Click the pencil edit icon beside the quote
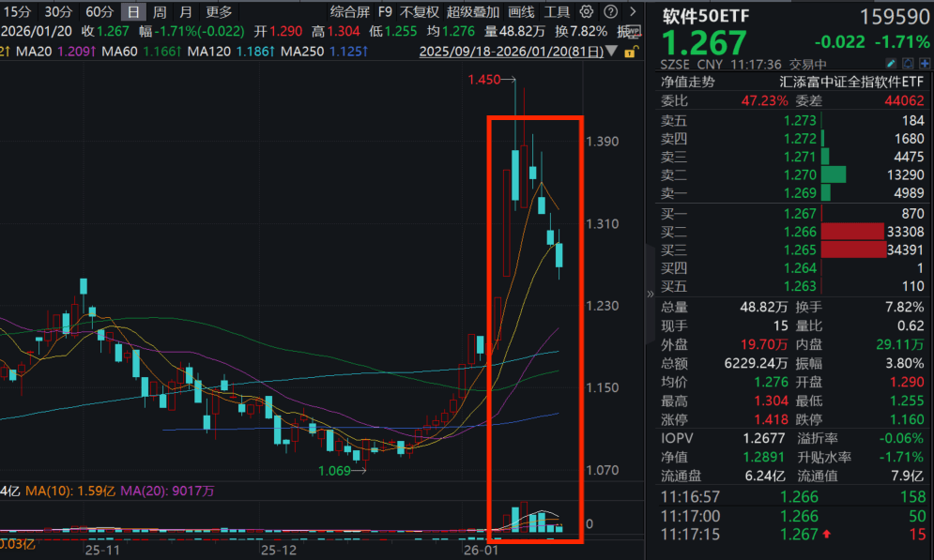 click(x=891, y=63)
